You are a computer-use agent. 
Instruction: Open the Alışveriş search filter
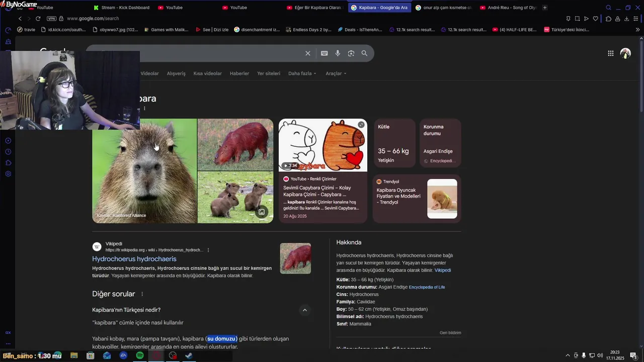[176, 73]
